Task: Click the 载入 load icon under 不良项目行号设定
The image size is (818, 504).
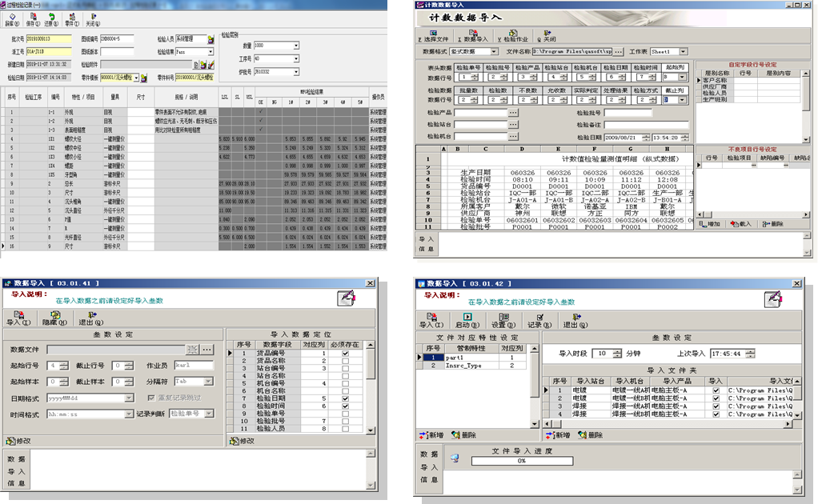Action: pos(741,224)
